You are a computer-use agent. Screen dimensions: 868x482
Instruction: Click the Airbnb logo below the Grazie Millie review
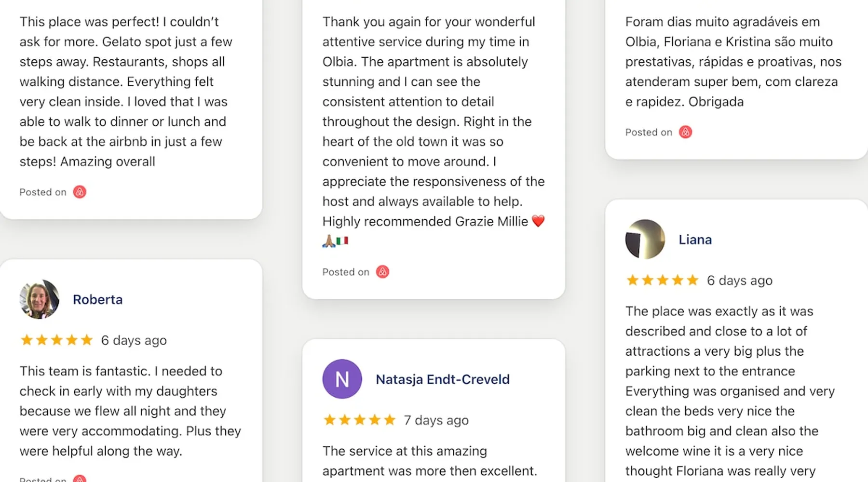382,272
